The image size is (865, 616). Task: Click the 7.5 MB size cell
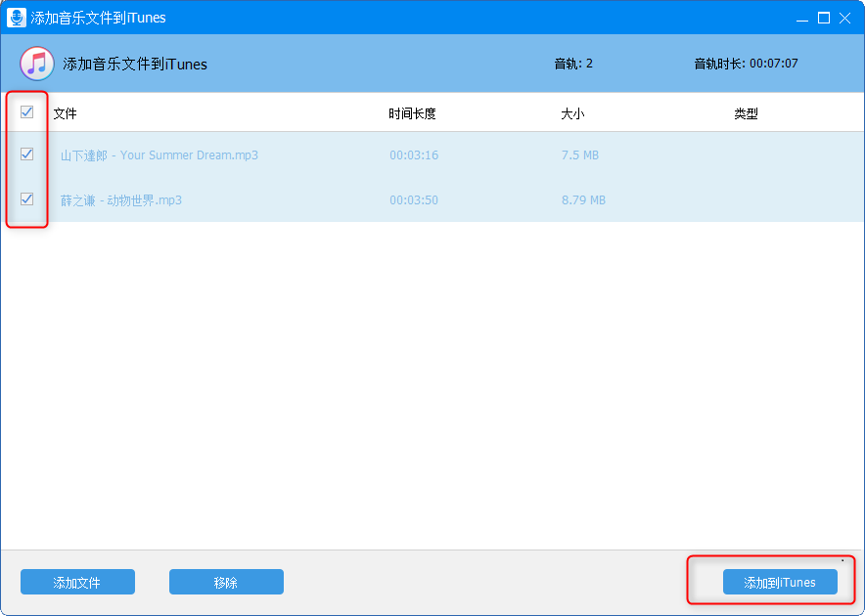580,154
